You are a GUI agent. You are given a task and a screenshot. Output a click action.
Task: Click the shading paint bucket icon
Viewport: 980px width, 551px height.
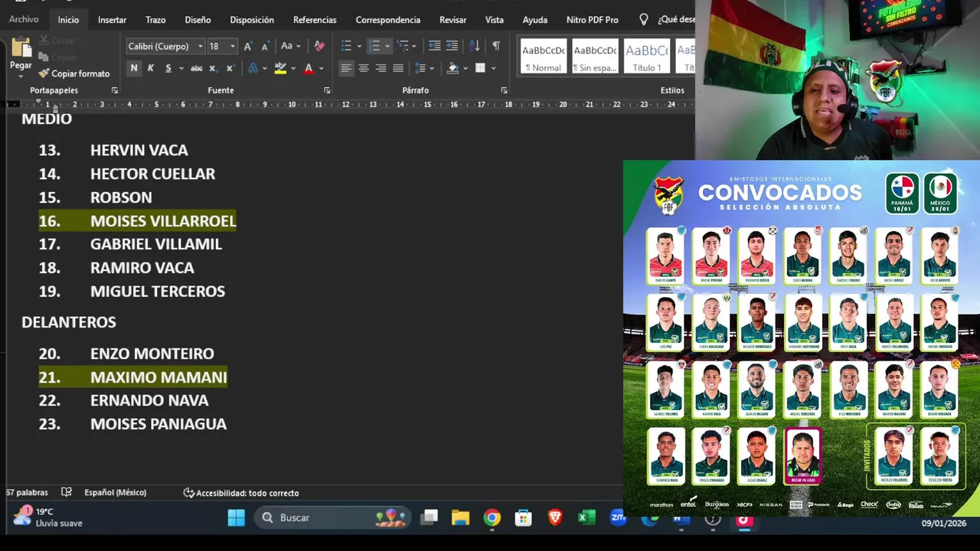452,68
